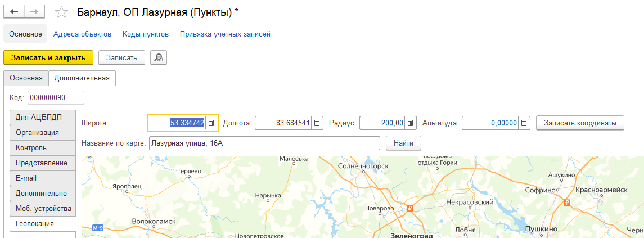Image resolution: width=644 pixels, height=238 pixels.
Task: Click the Название по карте input field
Action: point(264,143)
